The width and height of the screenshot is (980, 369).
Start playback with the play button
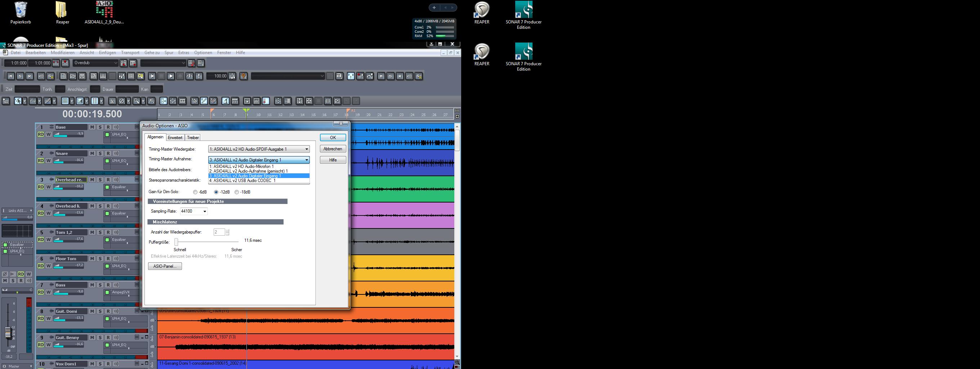click(171, 76)
